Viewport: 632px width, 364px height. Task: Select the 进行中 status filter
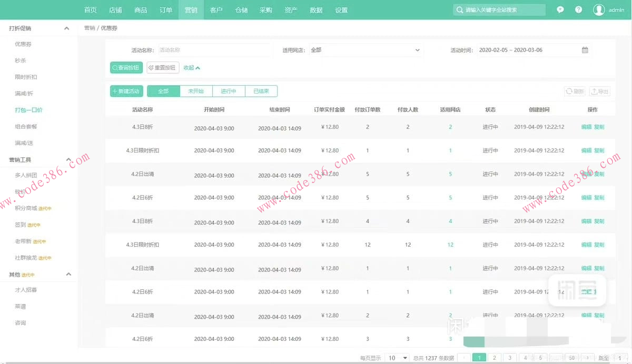click(229, 91)
